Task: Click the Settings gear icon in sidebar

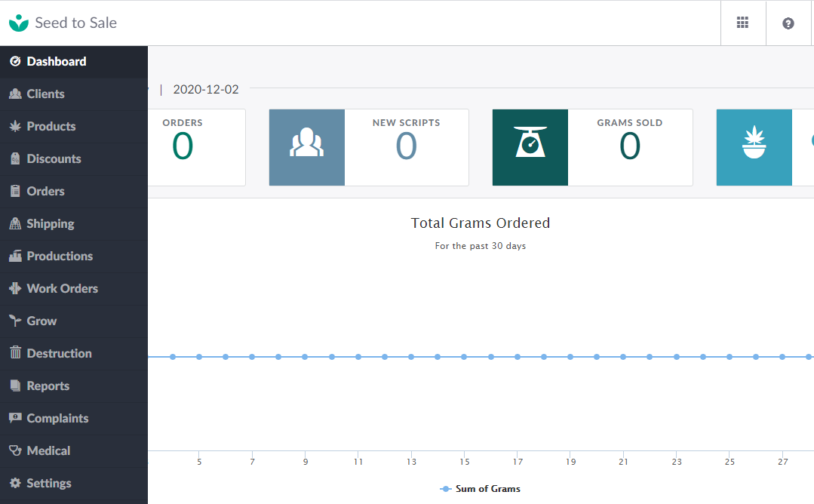Action: tap(15, 483)
